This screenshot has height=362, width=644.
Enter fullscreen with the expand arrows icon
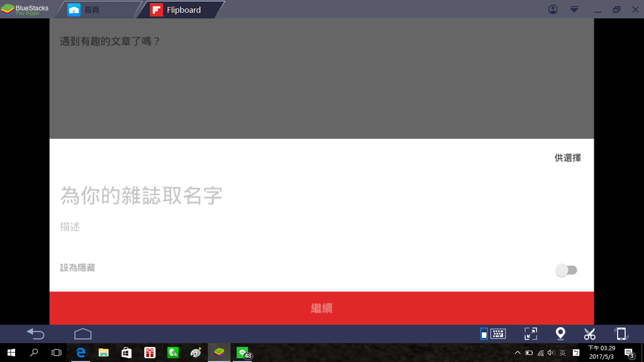pos(531,334)
